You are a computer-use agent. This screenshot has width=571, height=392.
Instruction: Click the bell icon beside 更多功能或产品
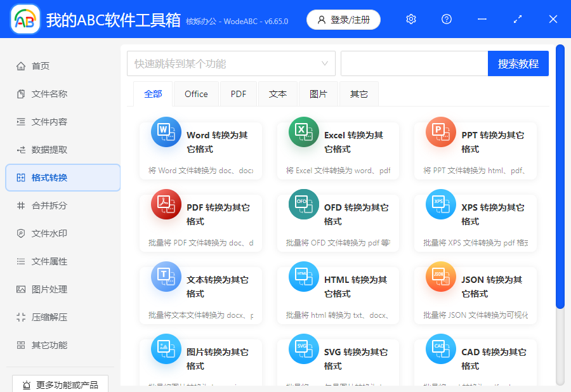tap(27, 385)
